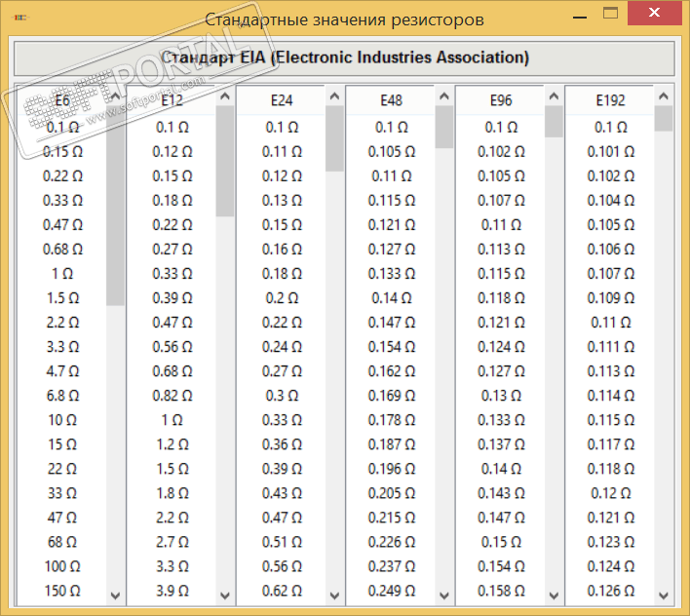Select 0.82 Ω in the E12 list

coord(172,396)
